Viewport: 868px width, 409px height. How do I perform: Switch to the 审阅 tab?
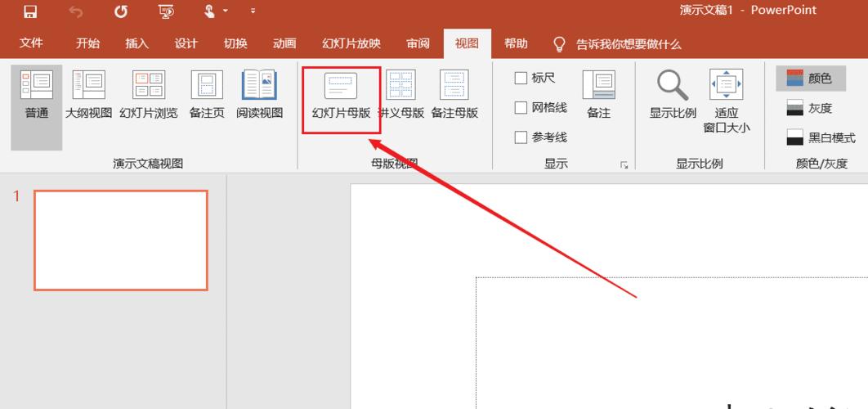pyautogui.click(x=418, y=44)
